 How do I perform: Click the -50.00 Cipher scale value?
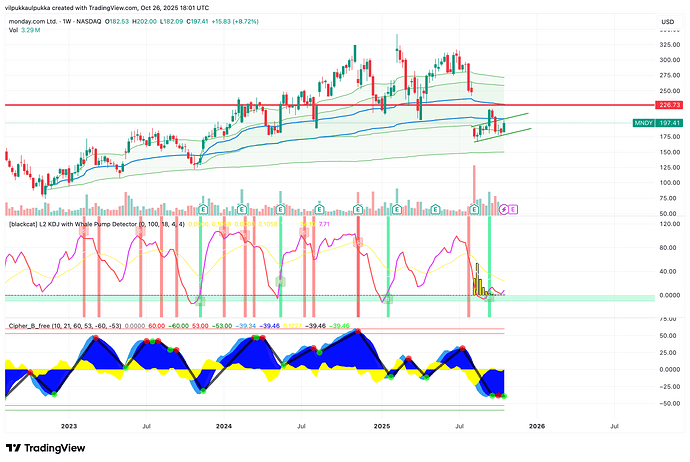[x=669, y=403]
